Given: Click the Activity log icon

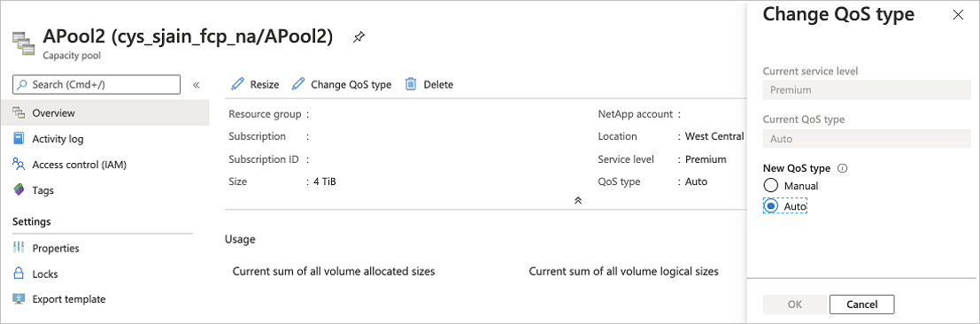Looking at the screenshot, I should click(x=19, y=139).
